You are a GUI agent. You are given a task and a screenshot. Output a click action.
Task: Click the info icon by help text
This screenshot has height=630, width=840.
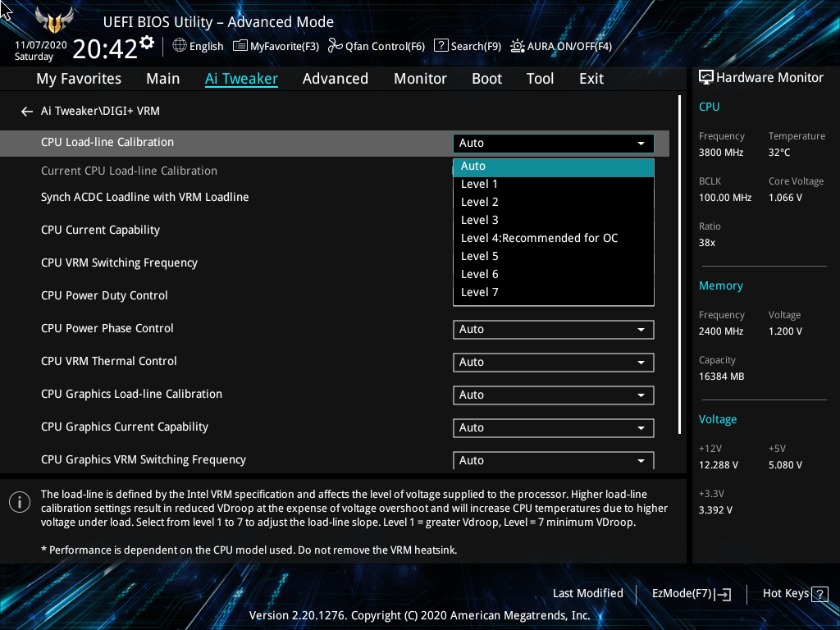[20, 502]
